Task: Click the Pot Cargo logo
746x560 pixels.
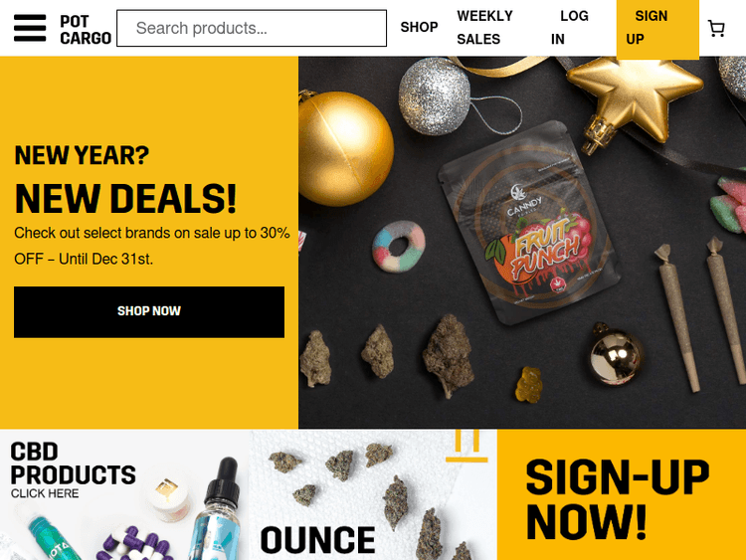Action: click(x=86, y=30)
